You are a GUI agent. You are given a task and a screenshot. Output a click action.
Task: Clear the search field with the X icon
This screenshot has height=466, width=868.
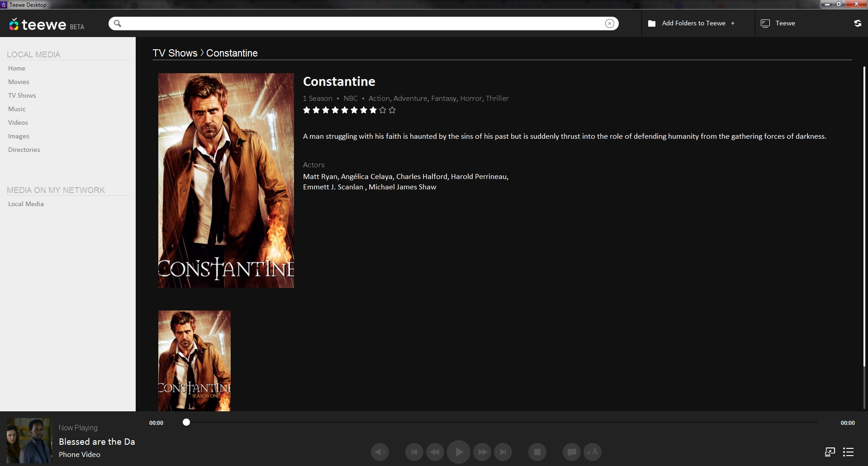610,24
